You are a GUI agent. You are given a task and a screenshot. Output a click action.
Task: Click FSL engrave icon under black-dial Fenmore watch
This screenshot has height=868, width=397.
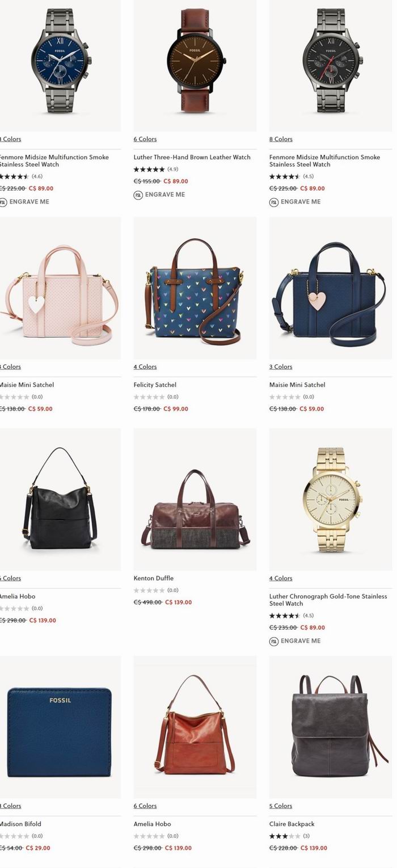point(274,202)
